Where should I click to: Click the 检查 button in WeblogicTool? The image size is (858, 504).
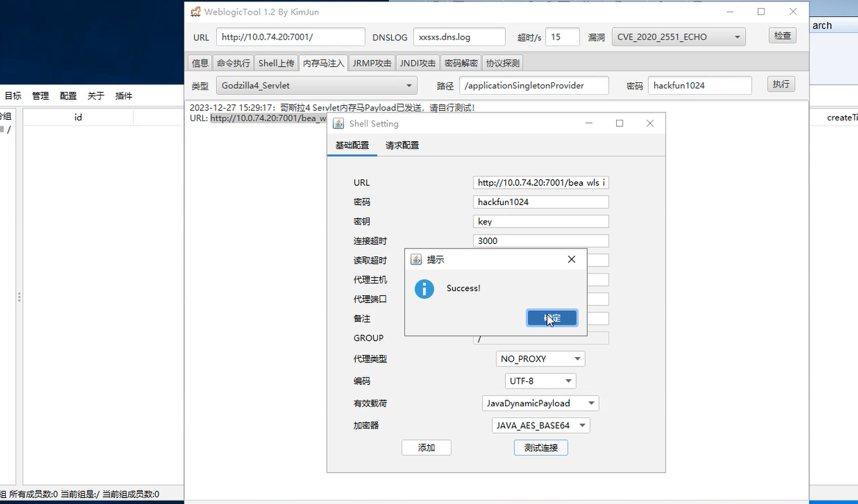(x=782, y=35)
